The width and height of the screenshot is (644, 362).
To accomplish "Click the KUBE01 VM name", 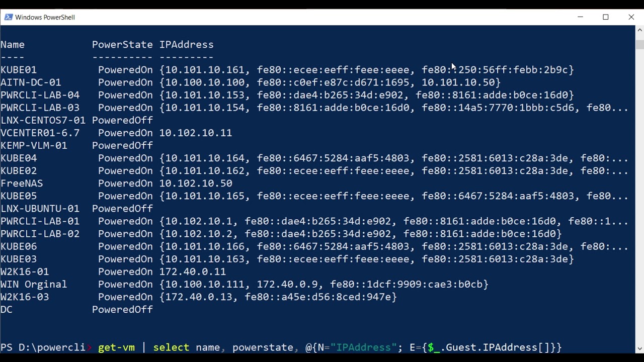I will [19, 70].
